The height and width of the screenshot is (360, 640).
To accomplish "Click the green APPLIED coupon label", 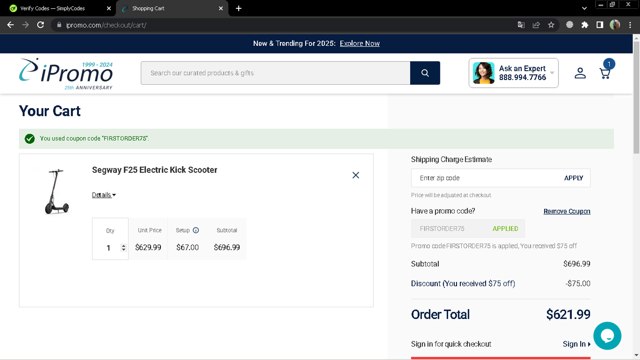I will click(x=505, y=229).
